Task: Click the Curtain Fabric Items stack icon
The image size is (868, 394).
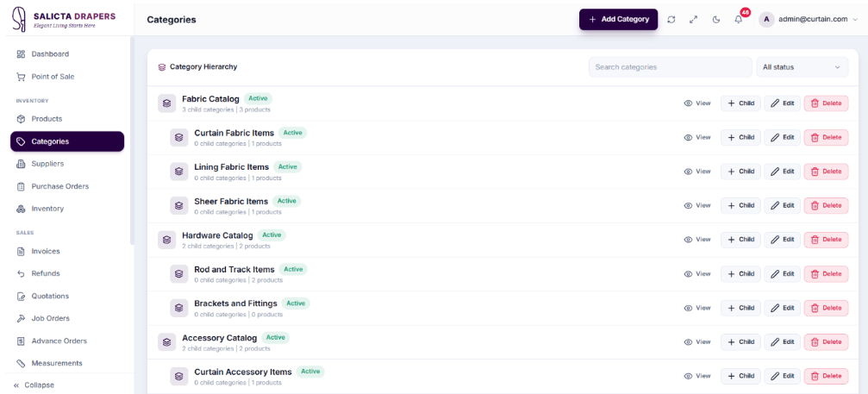Action: click(178, 137)
